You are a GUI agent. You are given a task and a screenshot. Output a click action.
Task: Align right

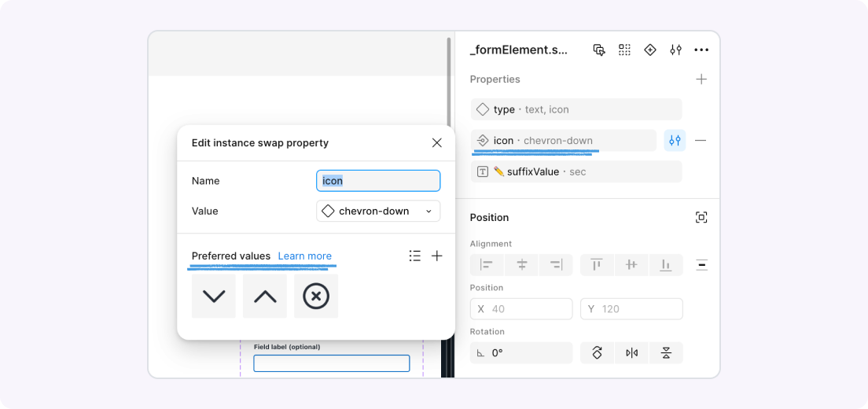click(556, 264)
